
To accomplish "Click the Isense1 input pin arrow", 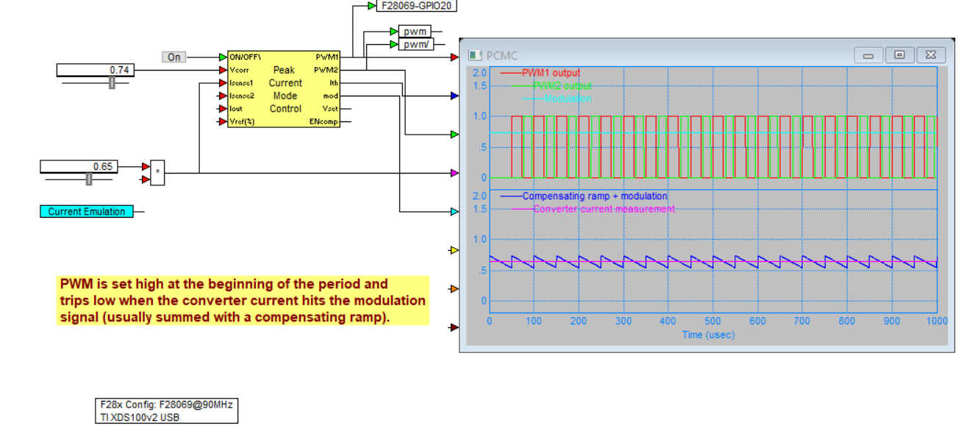I will coord(223,83).
